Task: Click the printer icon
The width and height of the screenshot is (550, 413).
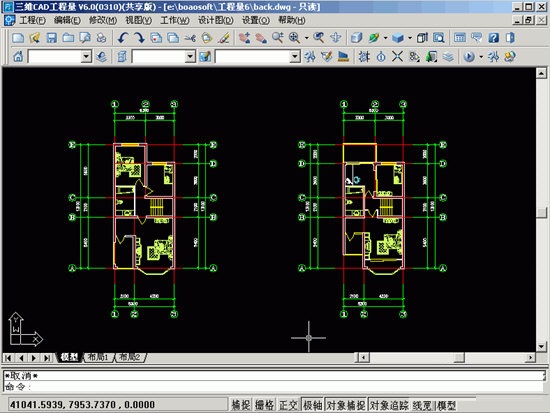Action: [x=102, y=38]
